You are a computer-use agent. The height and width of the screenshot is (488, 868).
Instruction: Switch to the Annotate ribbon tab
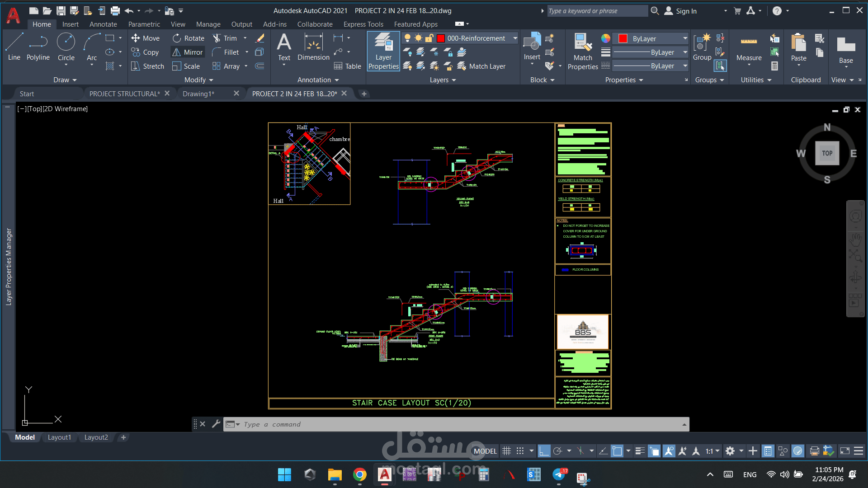(103, 24)
